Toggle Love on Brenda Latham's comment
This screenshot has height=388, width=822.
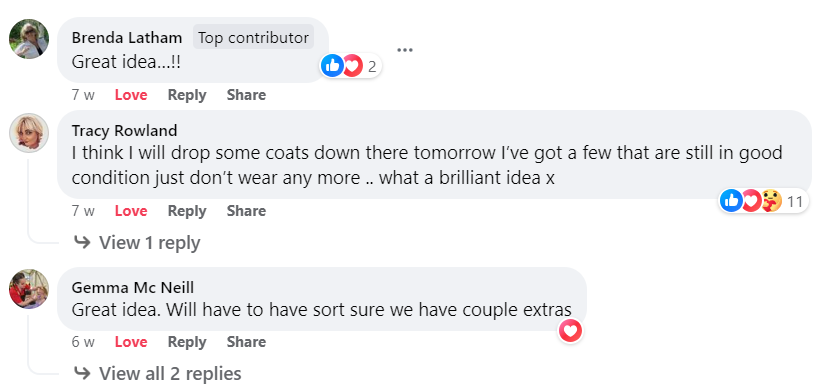point(131,95)
